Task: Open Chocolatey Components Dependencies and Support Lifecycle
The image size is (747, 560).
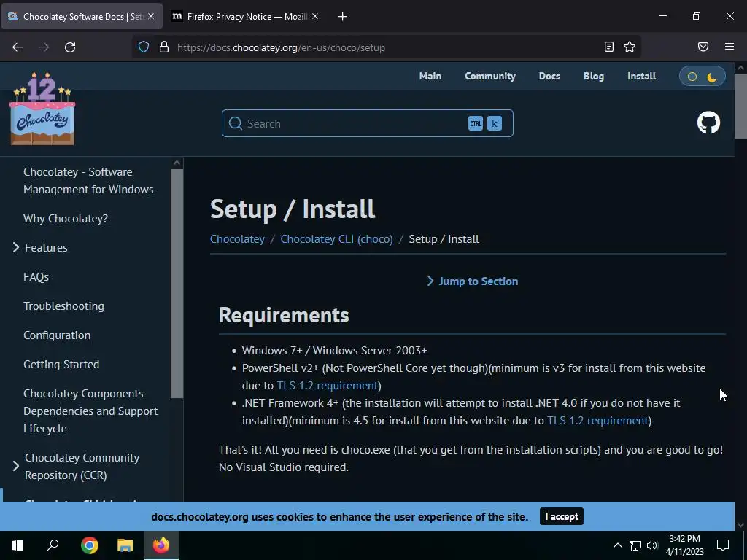Action: point(90,411)
